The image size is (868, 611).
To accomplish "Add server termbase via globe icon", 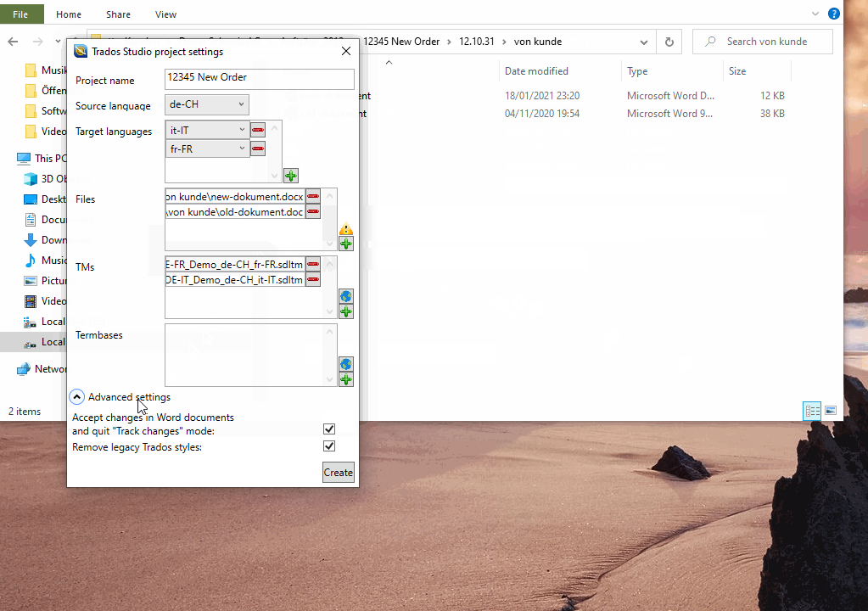I will [346, 364].
